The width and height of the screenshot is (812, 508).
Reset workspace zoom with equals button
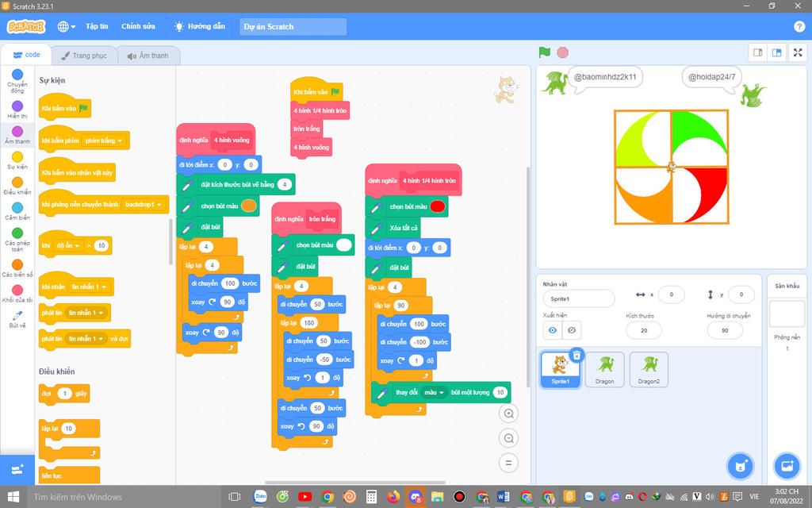click(508, 463)
